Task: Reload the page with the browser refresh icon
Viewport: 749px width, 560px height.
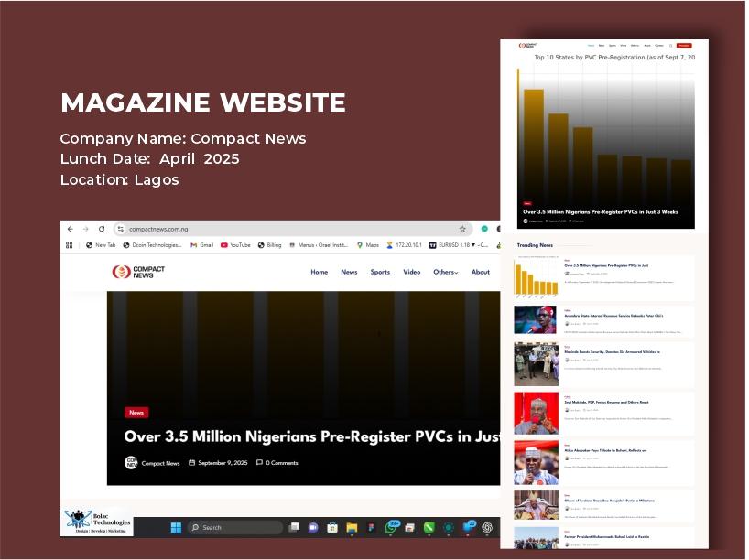Action: 102,229
